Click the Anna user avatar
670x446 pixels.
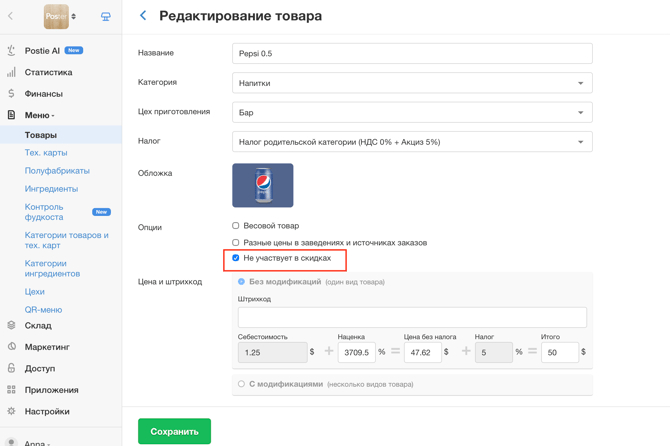[12, 442]
